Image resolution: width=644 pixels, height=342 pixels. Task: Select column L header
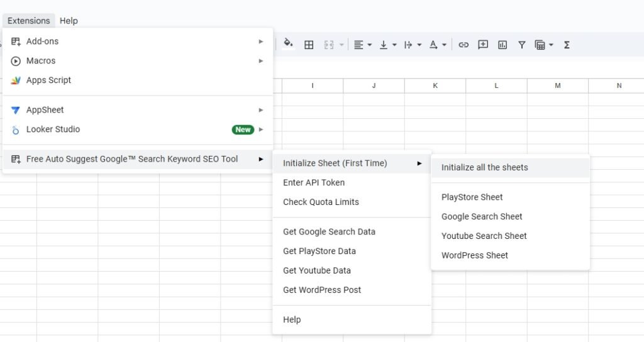[496, 85]
